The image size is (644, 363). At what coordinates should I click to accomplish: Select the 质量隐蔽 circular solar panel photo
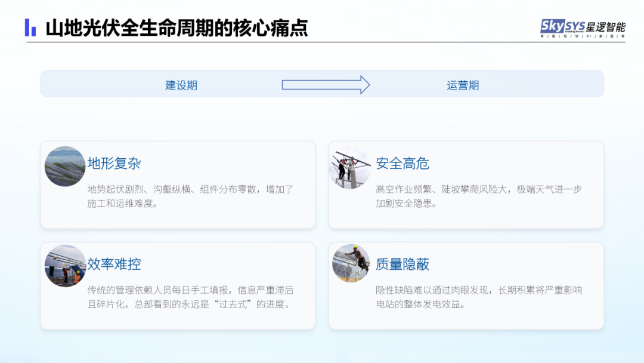click(x=351, y=263)
